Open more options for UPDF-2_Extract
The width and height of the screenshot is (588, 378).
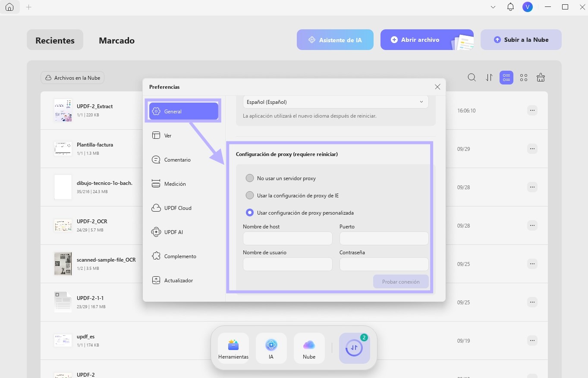[532, 110]
